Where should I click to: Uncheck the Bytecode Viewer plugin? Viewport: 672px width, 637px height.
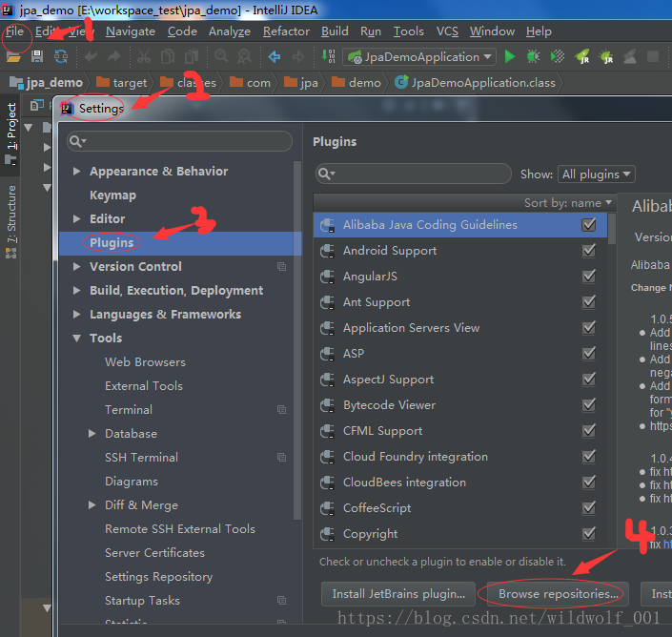[588, 404]
